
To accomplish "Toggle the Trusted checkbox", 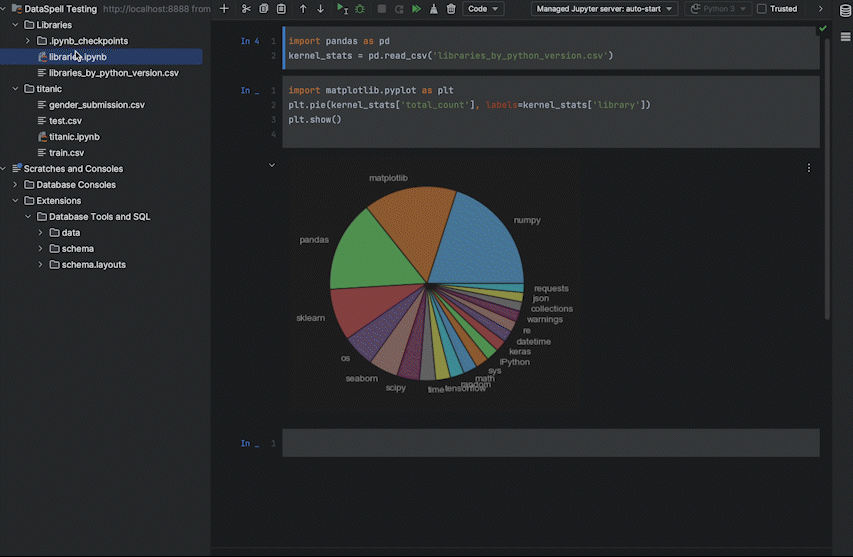I will (762, 9).
